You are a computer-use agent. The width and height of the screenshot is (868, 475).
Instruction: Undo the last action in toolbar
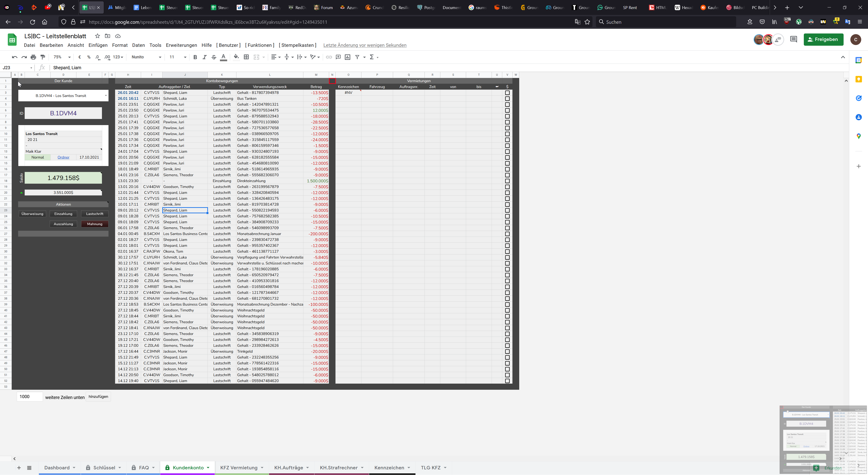[x=14, y=57]
